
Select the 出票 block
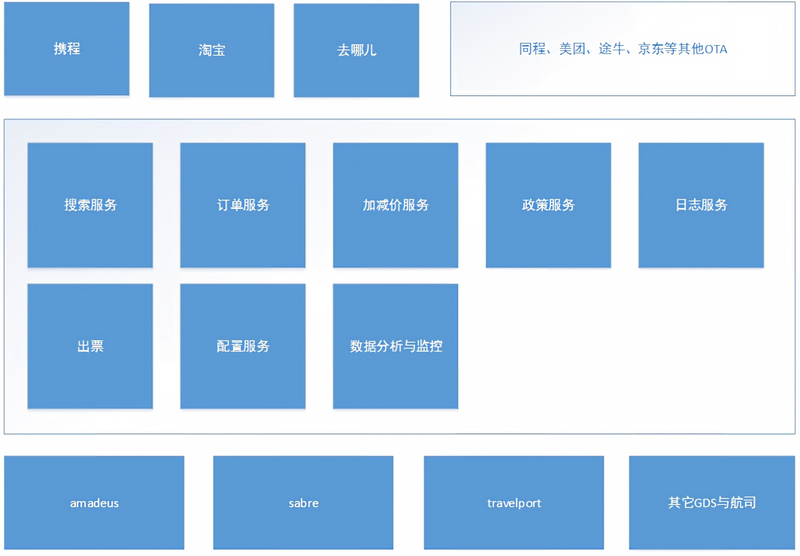(90, 346)
